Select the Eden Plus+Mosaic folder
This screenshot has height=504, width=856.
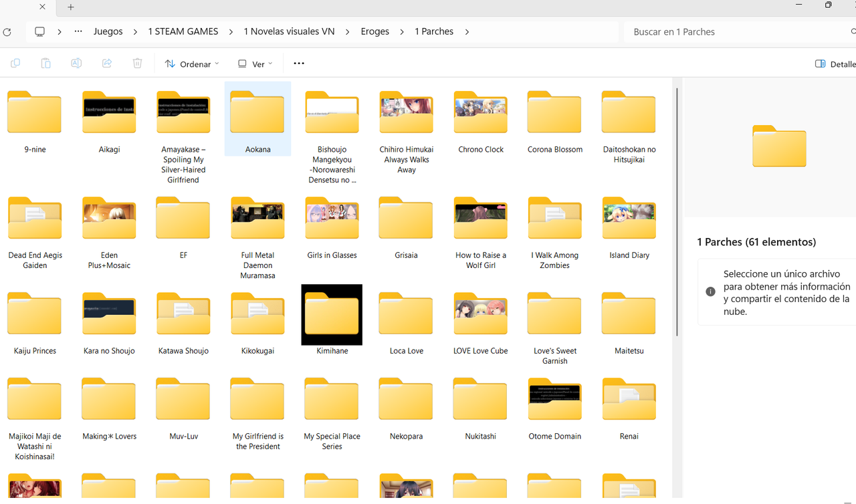coord(109,233)
